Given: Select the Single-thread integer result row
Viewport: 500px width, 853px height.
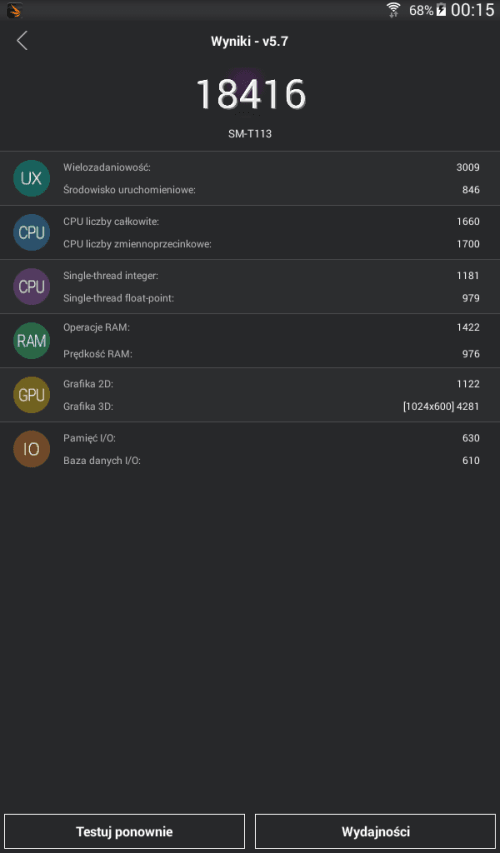Looking at the screenshot, I should pos(271,276).
